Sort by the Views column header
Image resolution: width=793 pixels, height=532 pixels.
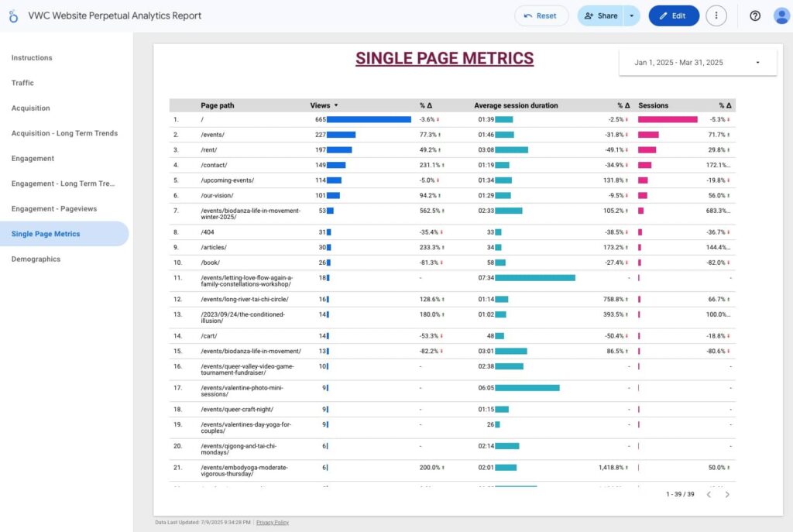(321, 105)
